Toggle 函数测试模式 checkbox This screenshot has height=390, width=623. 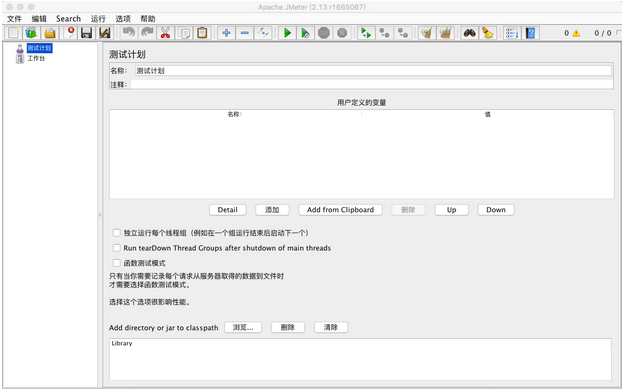pyautogui.click(x=116, y=263)
